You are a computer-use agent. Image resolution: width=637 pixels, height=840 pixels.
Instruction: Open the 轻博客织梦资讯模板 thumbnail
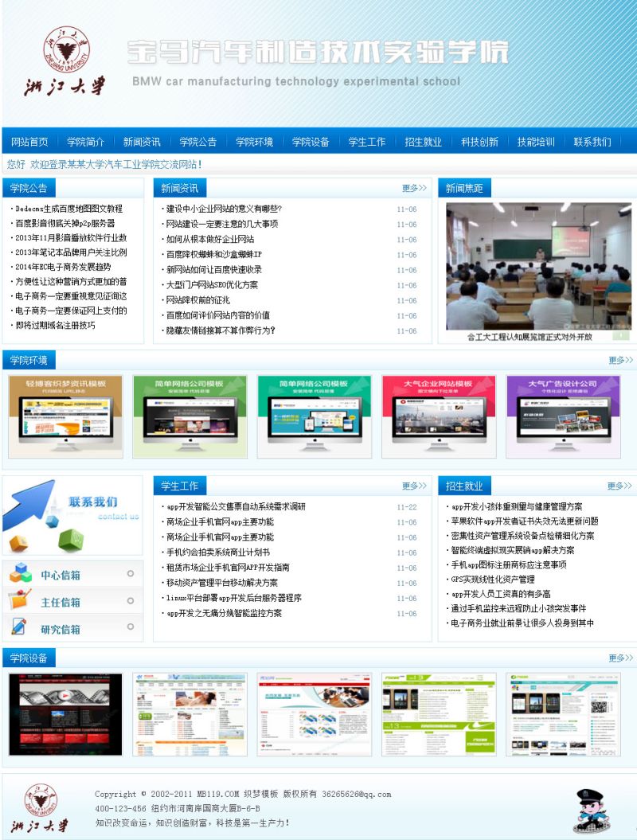66,416
